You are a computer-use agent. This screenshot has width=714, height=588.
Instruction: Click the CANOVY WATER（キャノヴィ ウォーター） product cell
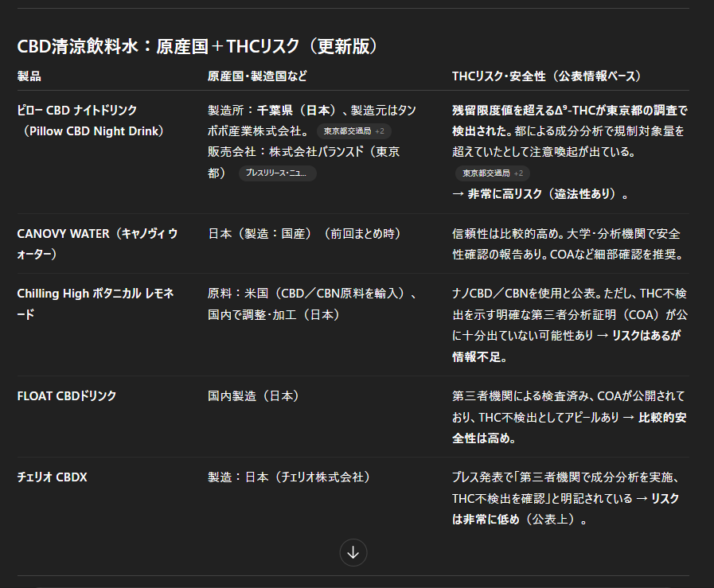[97, 243]
